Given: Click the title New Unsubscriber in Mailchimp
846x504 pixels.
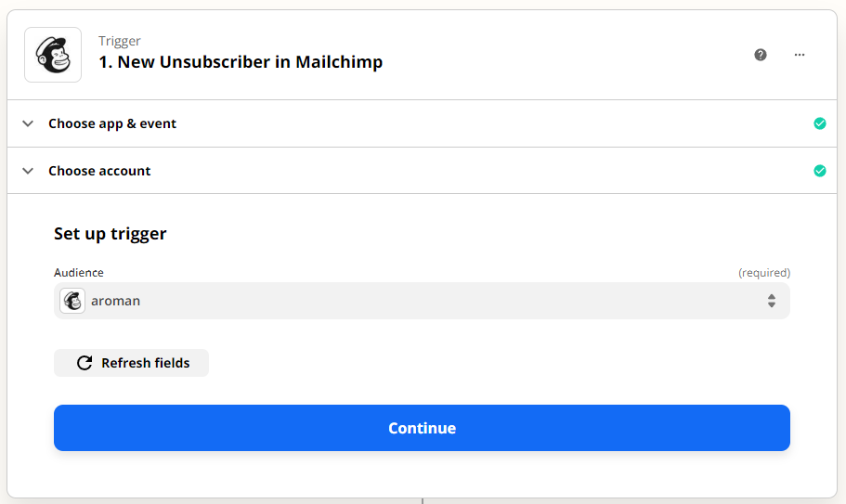Looking at the screenshot, I should (x=241, y=62).
